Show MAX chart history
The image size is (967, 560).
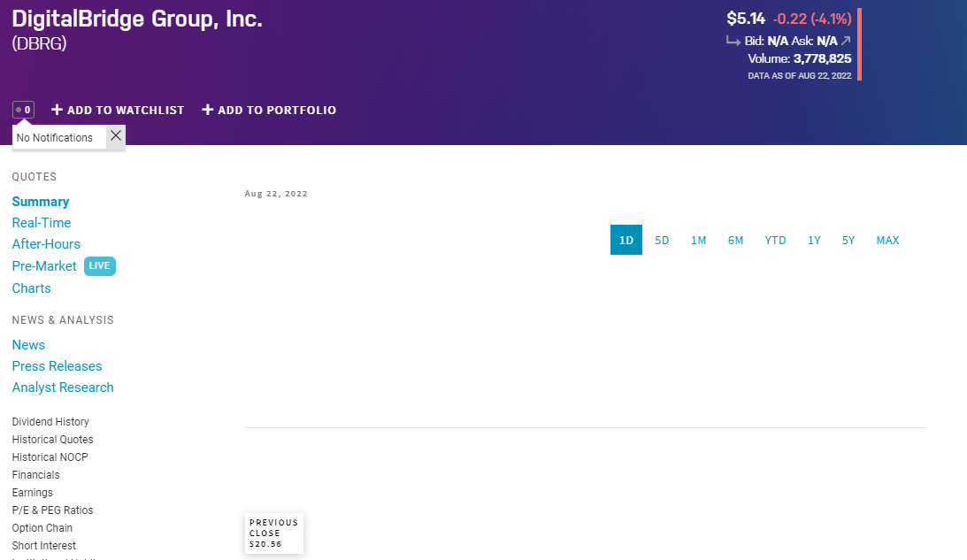pos(887,240)
